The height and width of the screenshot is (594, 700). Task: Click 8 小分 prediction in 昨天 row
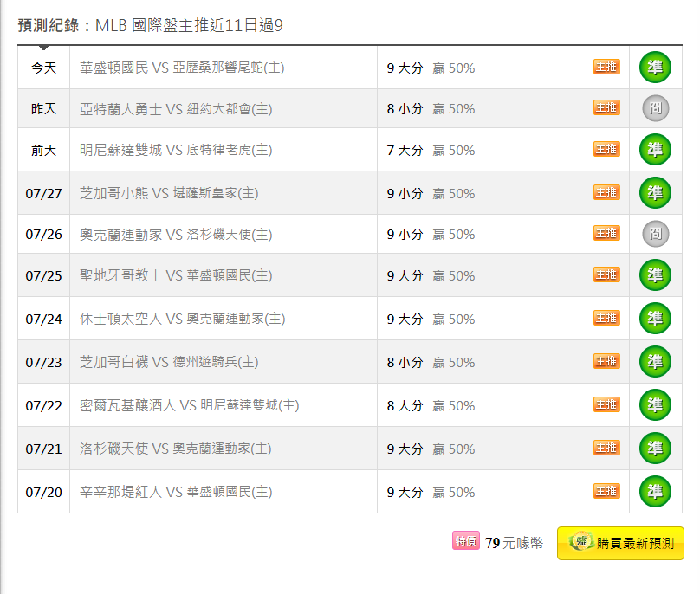pyautogui.click(x=405, y=108)
